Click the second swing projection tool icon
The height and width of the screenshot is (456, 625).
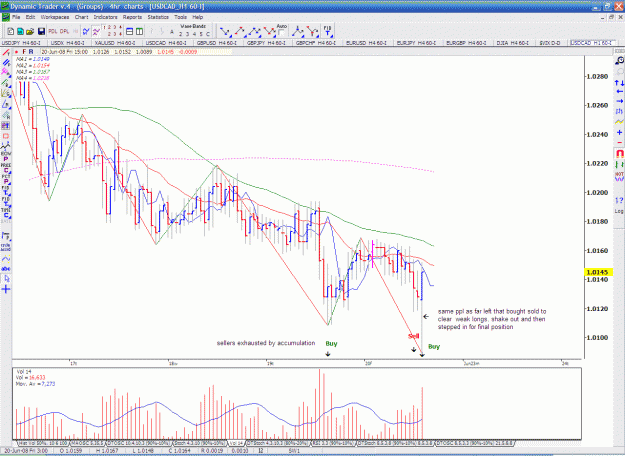click(x=240, y=31)
